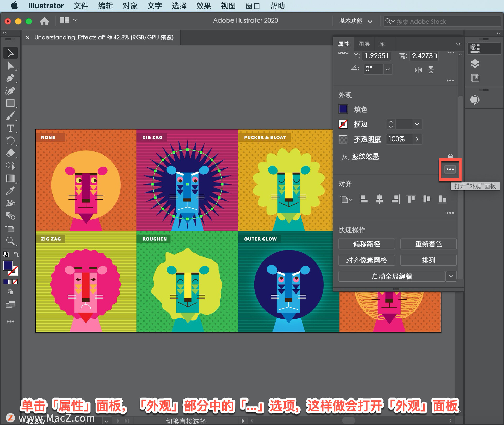Select the Selection tool arrow
The height and width of the screenshot is (425, 504).
click(x=10, y=53)
